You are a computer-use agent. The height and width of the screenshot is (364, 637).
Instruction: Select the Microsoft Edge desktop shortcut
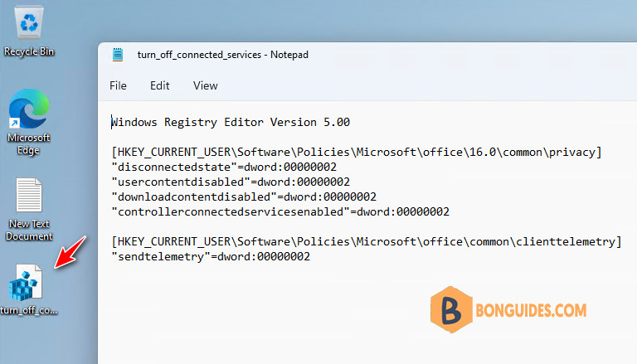(x=29, y=122)
